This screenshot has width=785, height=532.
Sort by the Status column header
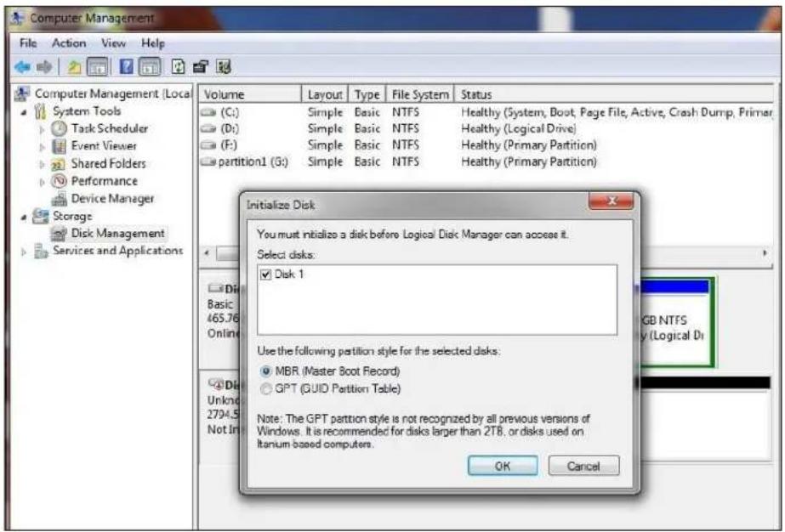614,94
